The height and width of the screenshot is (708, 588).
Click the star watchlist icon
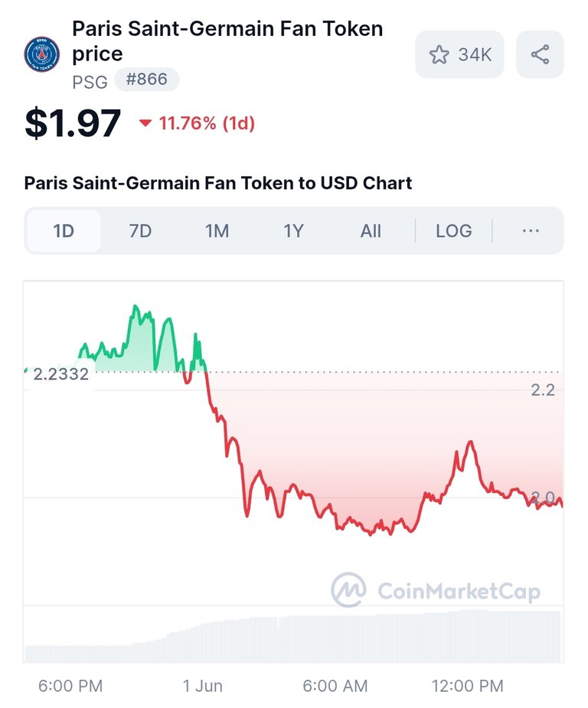pyautogui.click(x=439, y=54)
